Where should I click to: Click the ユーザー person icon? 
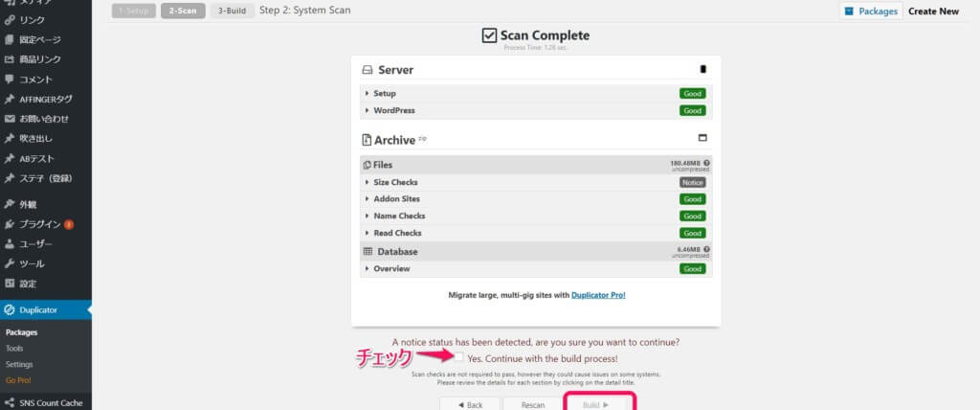[x=10, y=244]
